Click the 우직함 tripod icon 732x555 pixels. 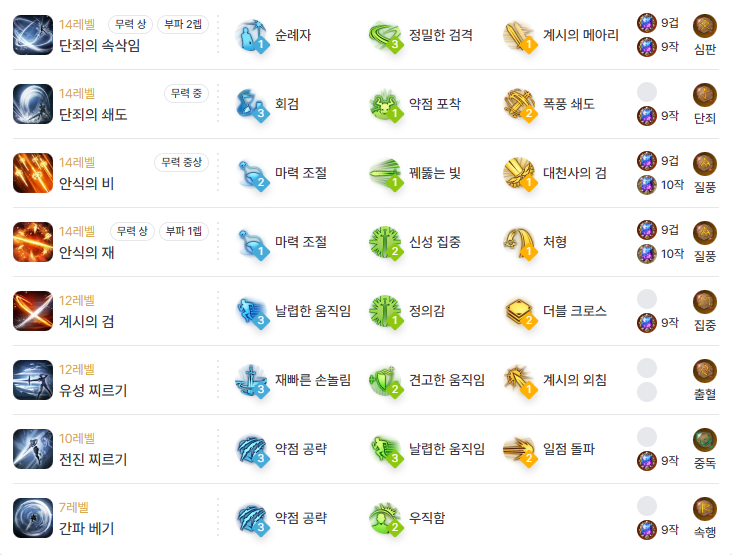click(386, 519)
